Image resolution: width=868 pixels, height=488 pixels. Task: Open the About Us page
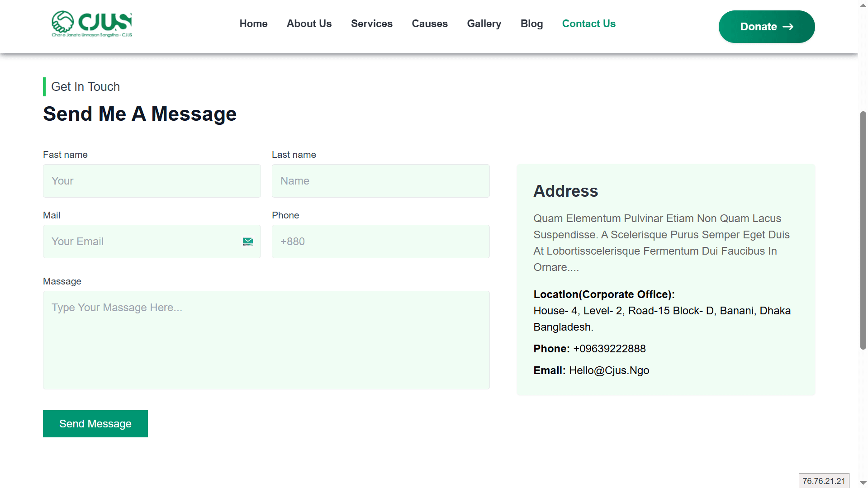pyautogui.click(x=309, y=24)
